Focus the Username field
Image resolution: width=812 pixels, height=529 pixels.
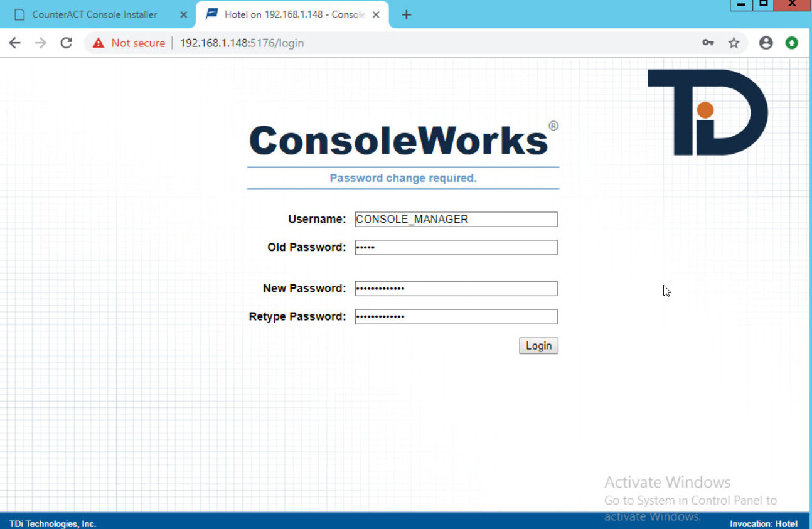[x=456, y=219]
